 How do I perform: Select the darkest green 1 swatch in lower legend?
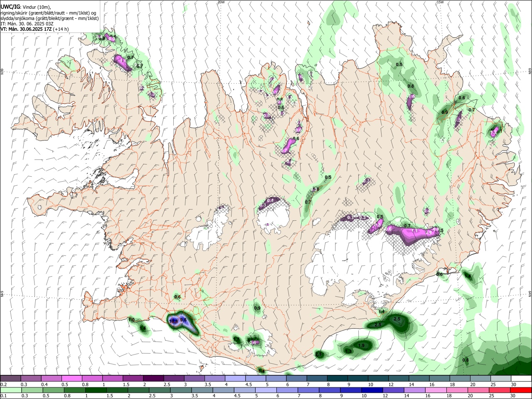[x=96, y=390]
